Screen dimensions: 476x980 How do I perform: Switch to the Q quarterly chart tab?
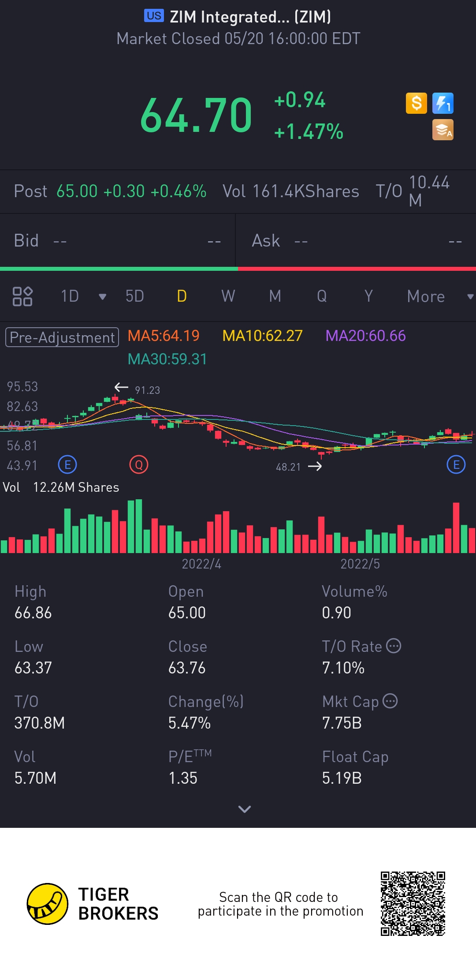click(322, 296)
